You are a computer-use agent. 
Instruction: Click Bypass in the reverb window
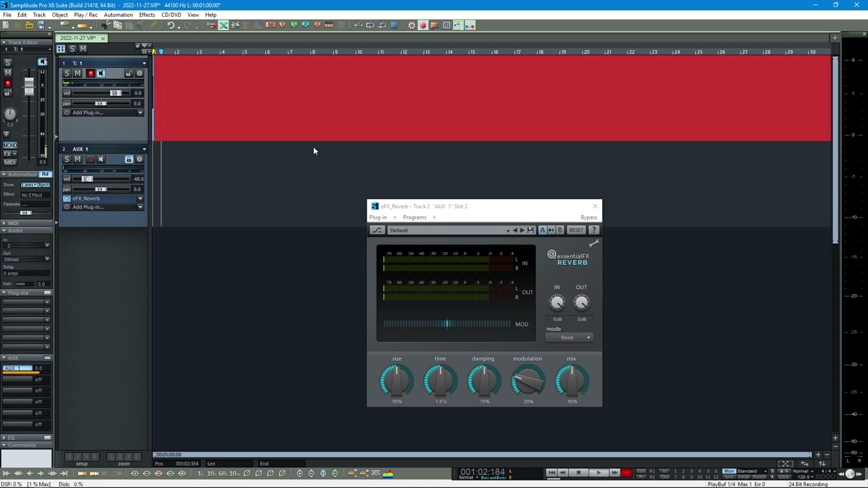pyautogui.click(x=589, y=218)
